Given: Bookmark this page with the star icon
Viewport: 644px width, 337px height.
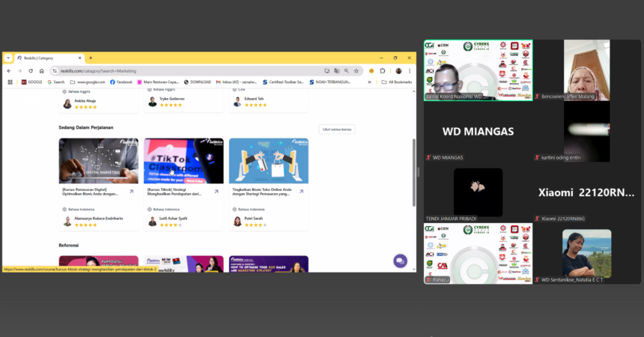Looking at the screenshot, I should coord(356,70).
